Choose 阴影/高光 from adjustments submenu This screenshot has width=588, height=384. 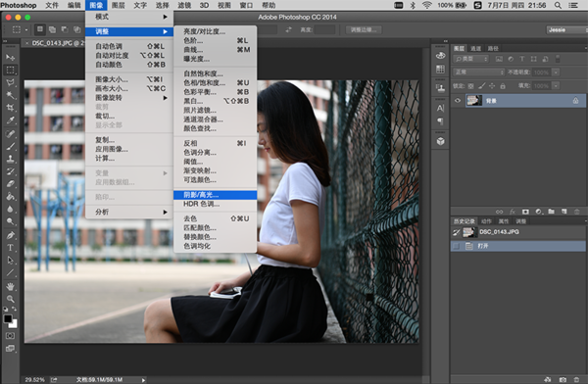click(x=216, y=195)
